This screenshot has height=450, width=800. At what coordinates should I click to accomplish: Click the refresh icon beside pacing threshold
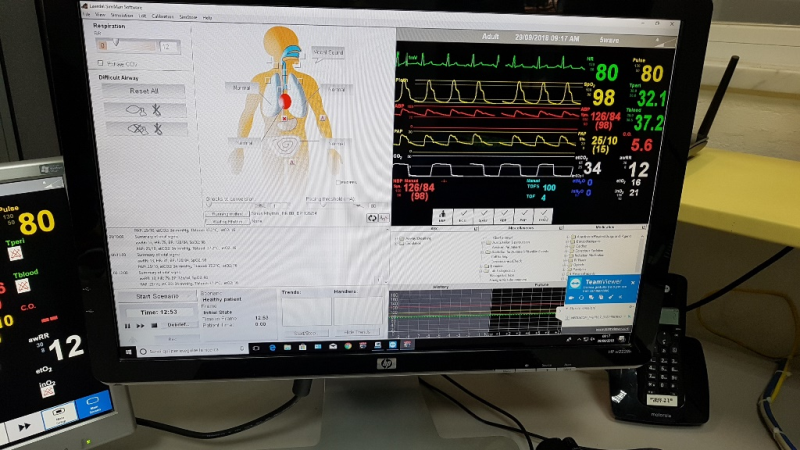(373, 217)
